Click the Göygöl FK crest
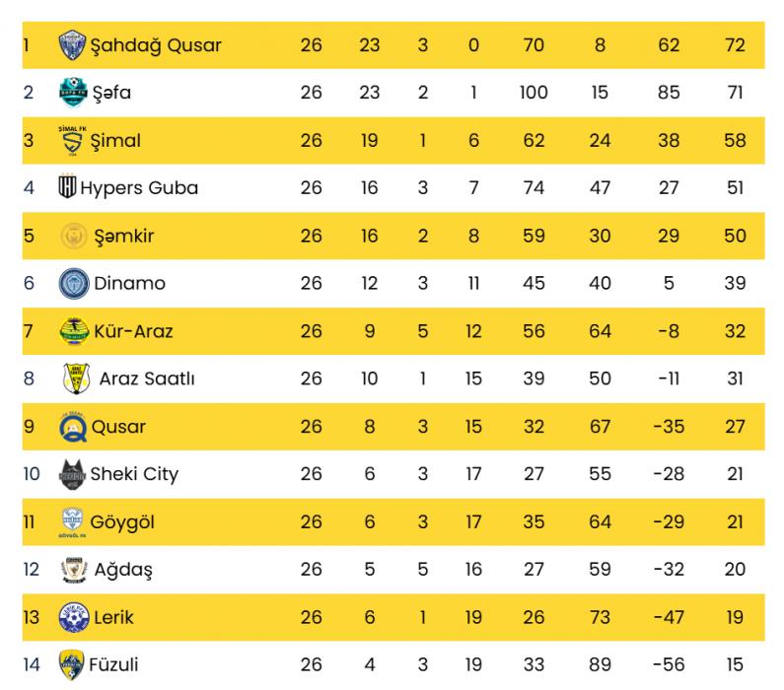Screen dimensions: 784x690 click(x=73, y=522)
